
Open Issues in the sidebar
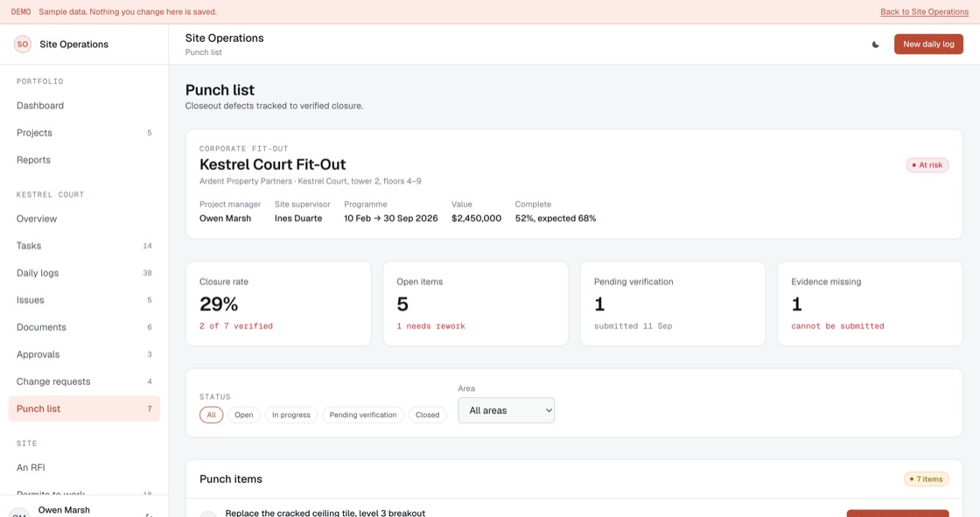pos(84,300)
